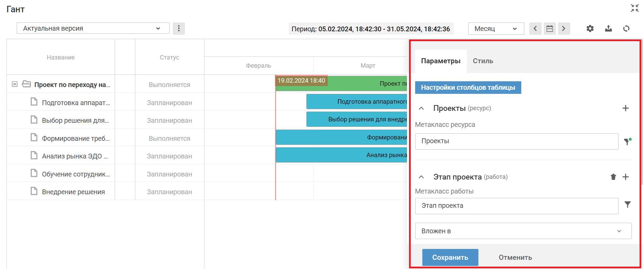The image size is (644, 269).
Task: Switch to the Стиль tab
Action: tap(483, 61)
